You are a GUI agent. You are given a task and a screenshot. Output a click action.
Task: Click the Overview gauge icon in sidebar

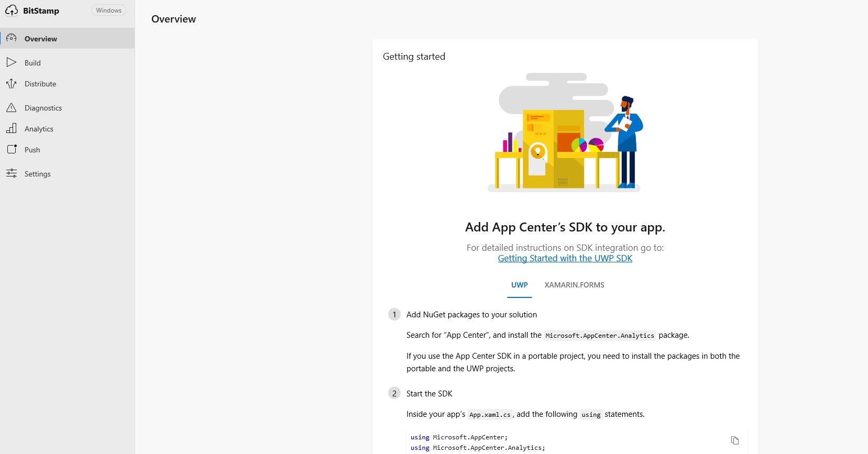[x=12, y=38]
